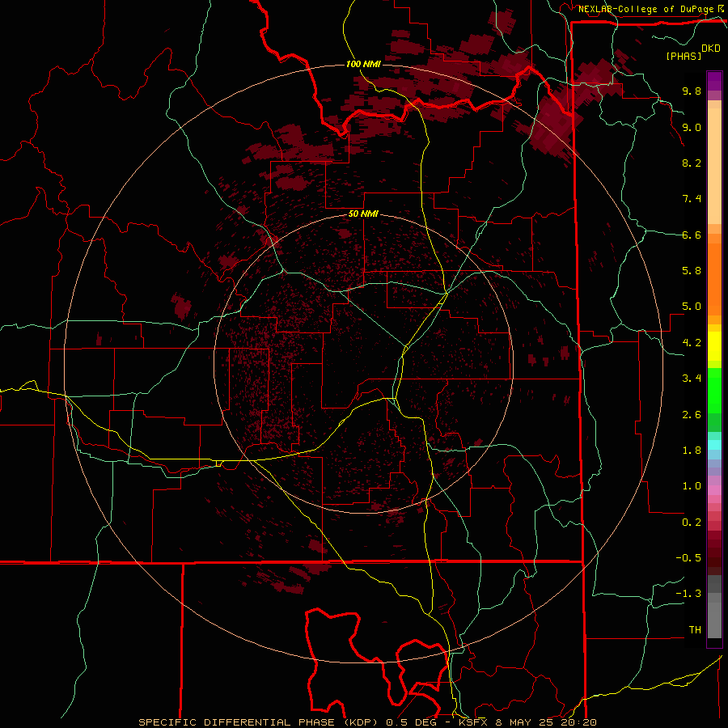Click the 8.2 scale value
Image resolution: width=728 pixels, height=728 pixels.
tap(692, 163)
